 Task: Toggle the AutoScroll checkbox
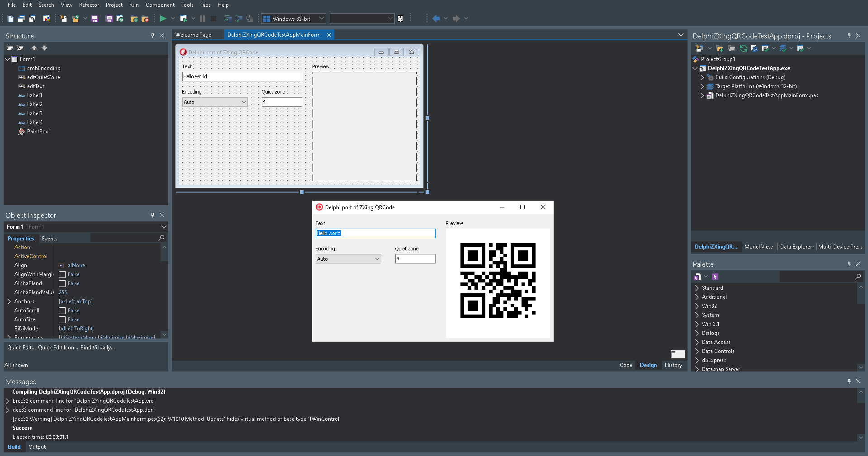coord(62,310)
